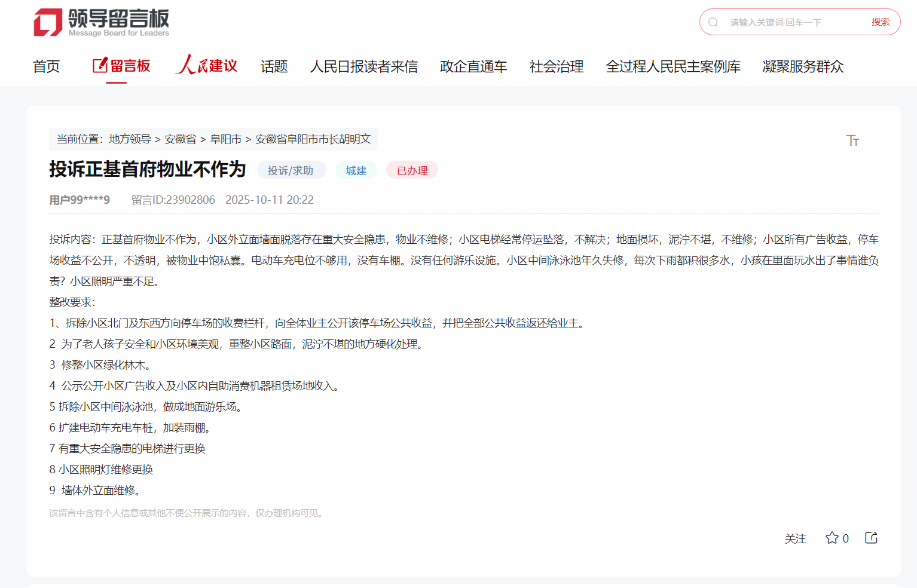
Task: Adjust font size with the Tt icon
Action: [x=853, y=140]
